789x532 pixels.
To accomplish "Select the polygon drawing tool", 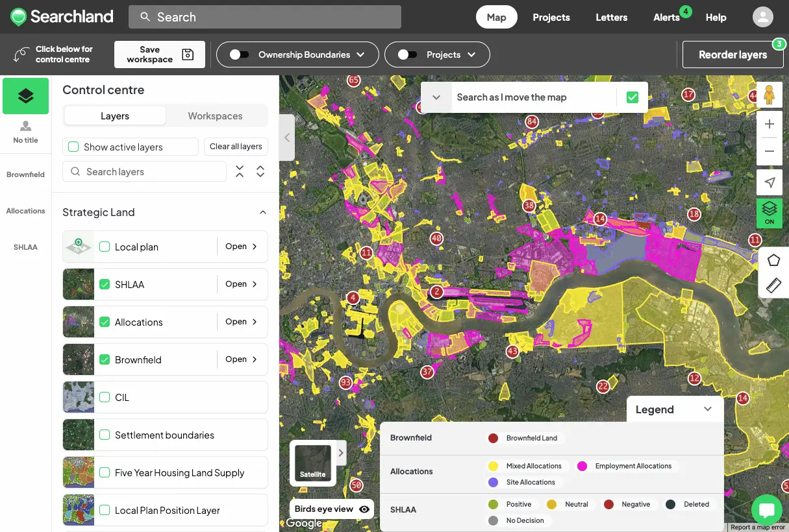I will (773, 260).
